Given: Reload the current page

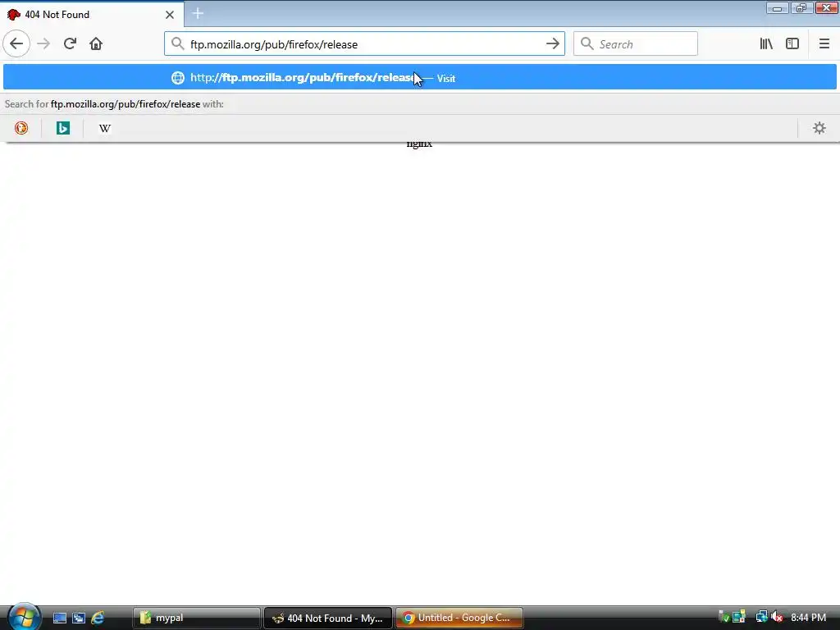Looking at the screenshot, I should pyautogui.click(x=70, y=44).
